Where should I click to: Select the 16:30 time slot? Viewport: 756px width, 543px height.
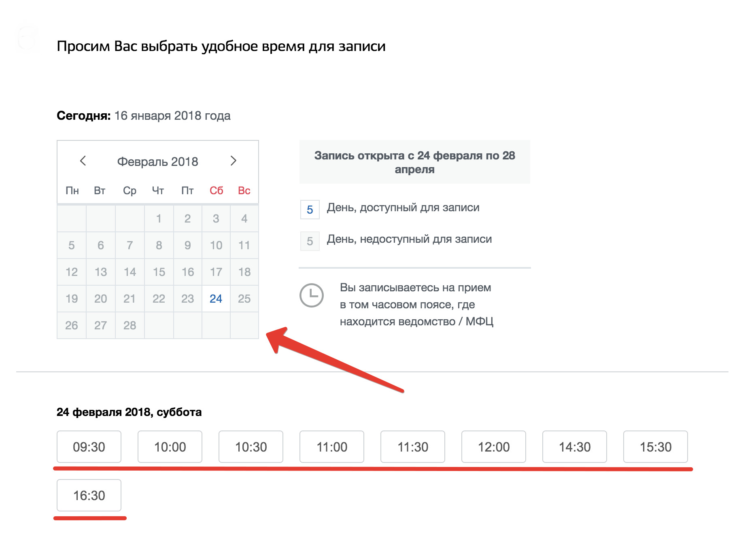pos(89,495)
